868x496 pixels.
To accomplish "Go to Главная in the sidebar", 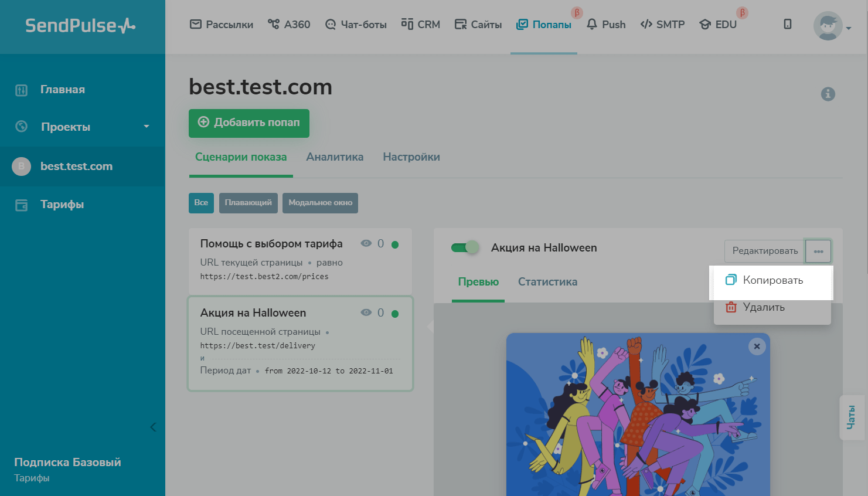I will (x=62, y=90).
